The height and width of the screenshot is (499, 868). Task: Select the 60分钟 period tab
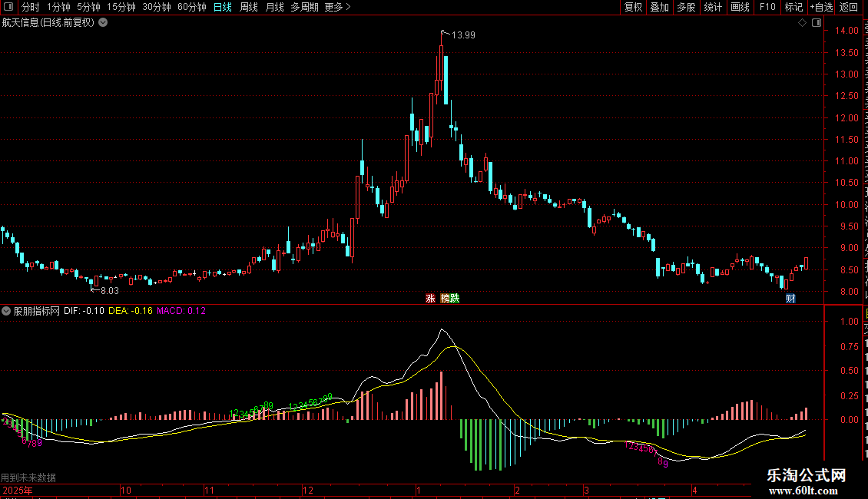click(x=191, y=7)
